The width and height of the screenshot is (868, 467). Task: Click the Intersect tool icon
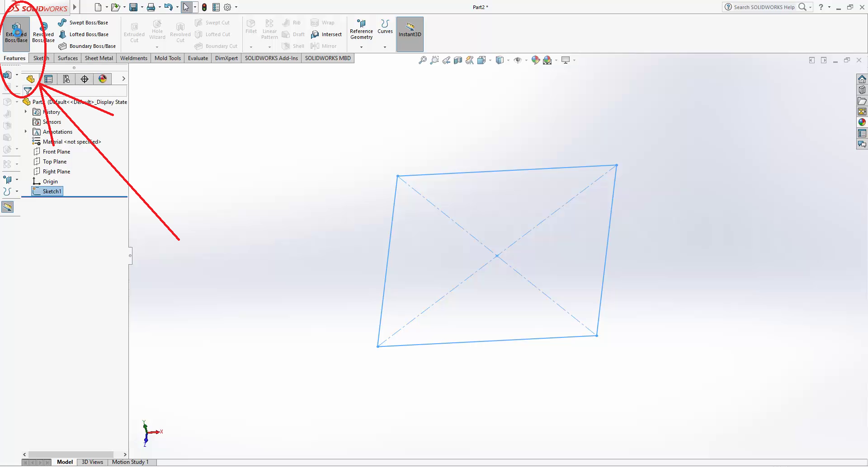click(315, 34)
